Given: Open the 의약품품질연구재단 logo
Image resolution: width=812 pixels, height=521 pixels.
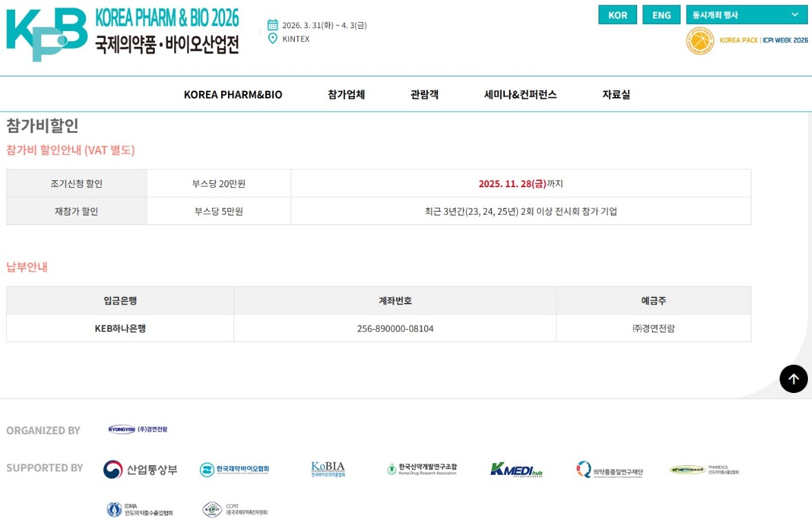Looking at the screenshot, I should point(610,471).
